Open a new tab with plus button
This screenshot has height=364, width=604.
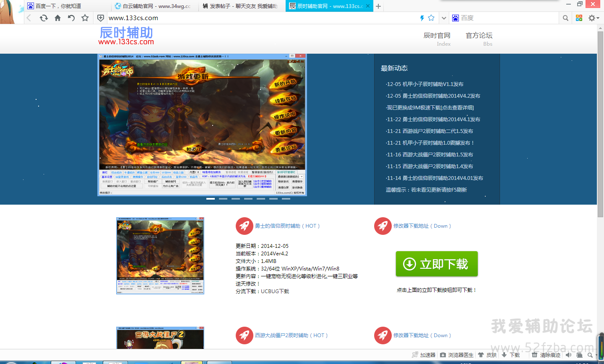tap(378, 6)
